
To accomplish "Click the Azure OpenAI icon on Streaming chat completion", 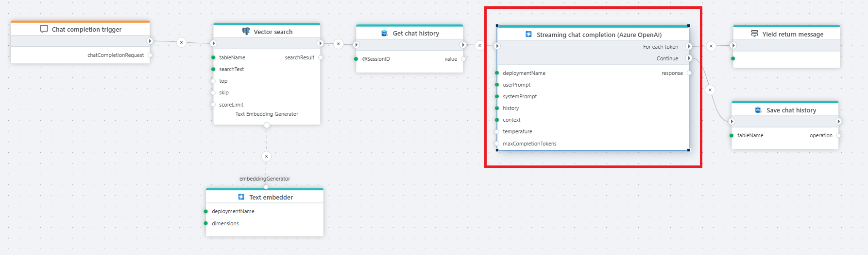I will 528,35.
